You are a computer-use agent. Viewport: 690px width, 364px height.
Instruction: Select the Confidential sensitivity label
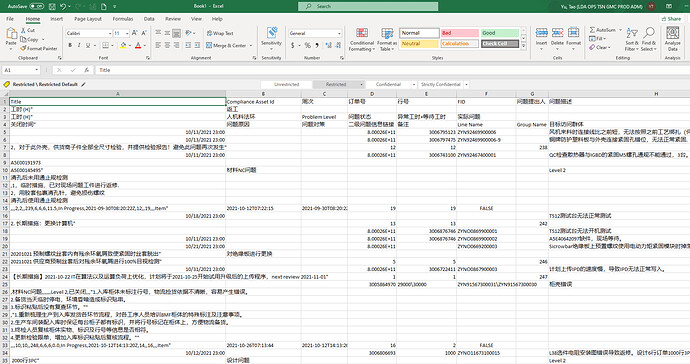388,84
